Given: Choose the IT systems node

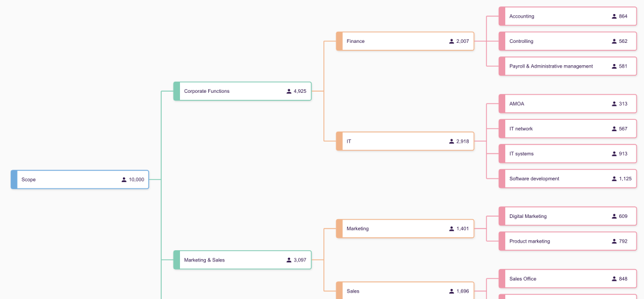Looking at the screenshot, I should click(553, 154).
